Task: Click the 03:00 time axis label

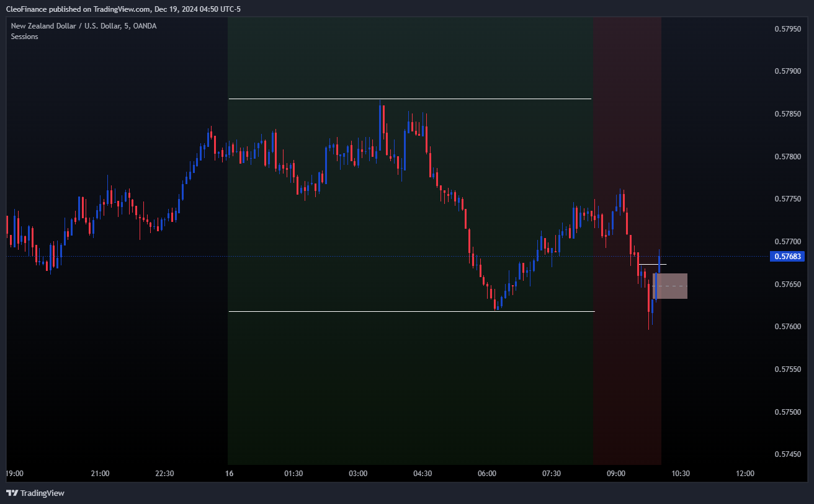Action: coord(358,474)
